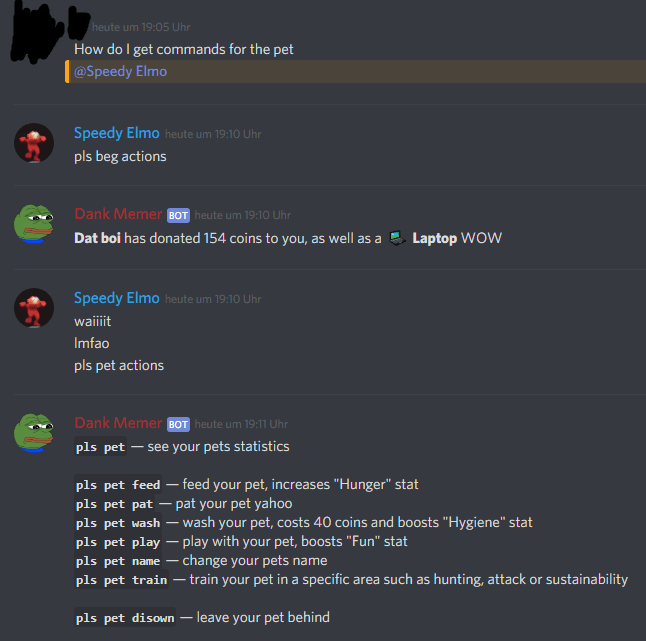Click Dank Memer username on donation message
This screenshot has height=641, width=646.
point(118,214)
